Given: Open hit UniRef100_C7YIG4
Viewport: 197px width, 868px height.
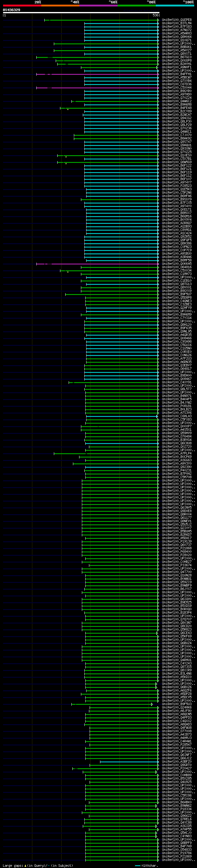Looking at the screenshot, I should point(177,318).
